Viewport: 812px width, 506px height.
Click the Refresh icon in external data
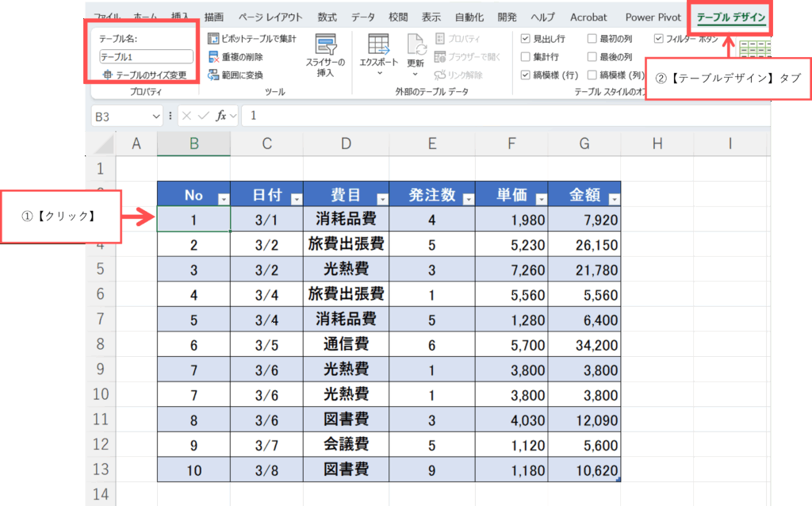416,46
